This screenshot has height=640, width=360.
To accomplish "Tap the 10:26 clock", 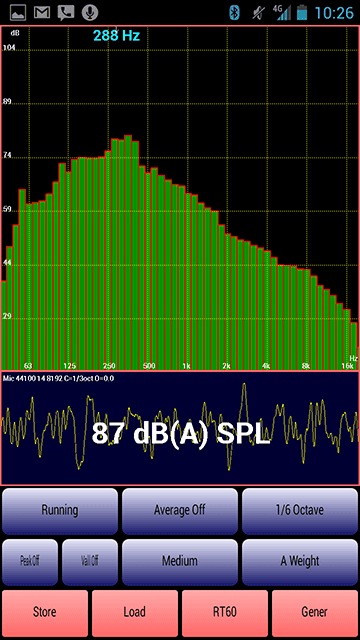I will click(333, 13).
